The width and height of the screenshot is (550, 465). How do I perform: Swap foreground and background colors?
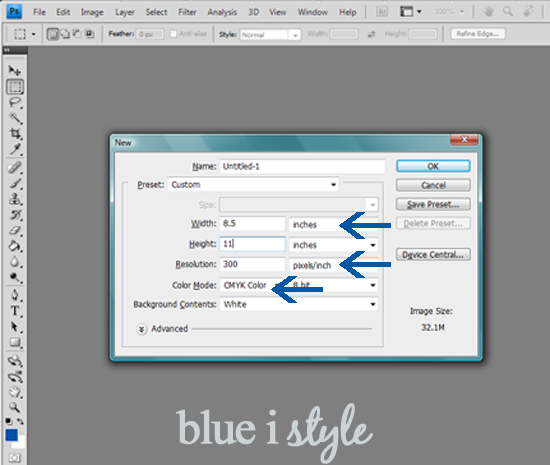[x=20, y=421]
